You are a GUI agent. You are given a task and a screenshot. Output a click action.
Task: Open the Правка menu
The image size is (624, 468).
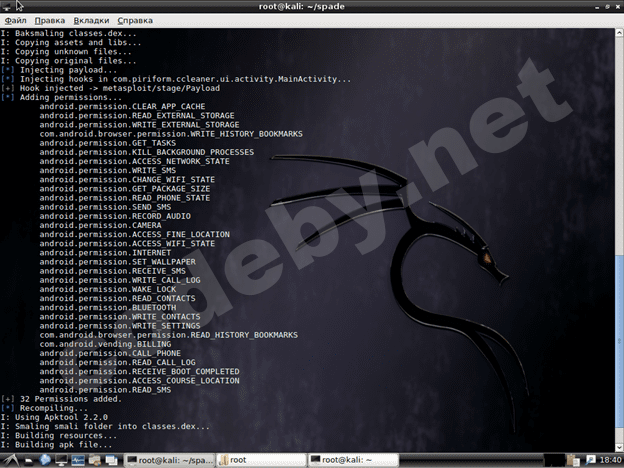(x=50, y=20)
